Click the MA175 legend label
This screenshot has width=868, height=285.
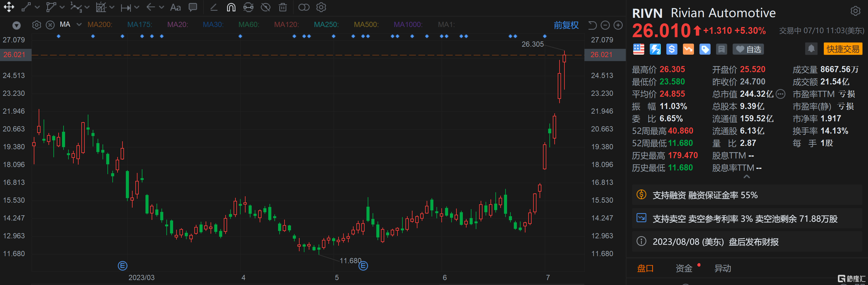tap(139, 25)
